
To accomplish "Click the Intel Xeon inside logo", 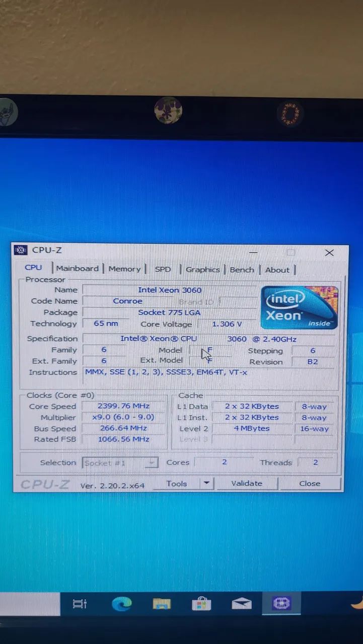I will click(299, 307).
